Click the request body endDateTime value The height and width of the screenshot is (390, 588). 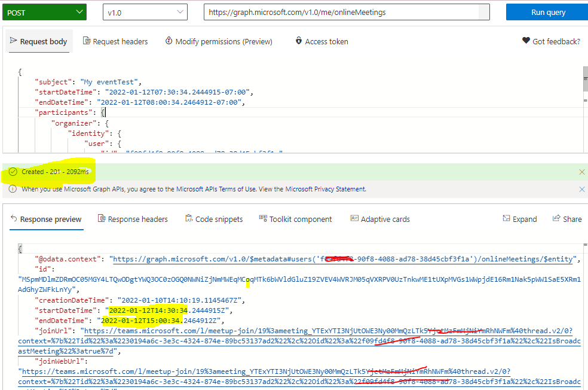170,102
